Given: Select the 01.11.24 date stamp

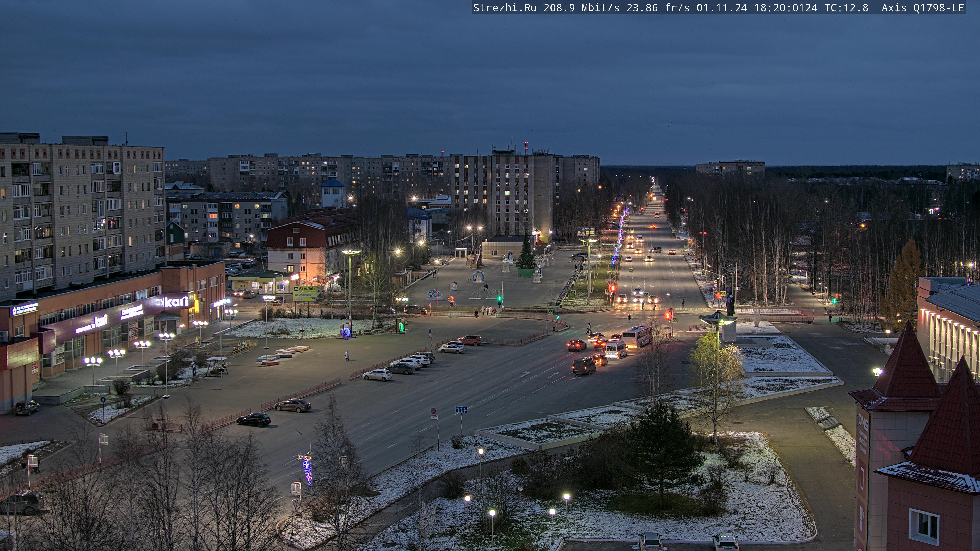Looking at the screenshot, I should (x=722, y=8).
